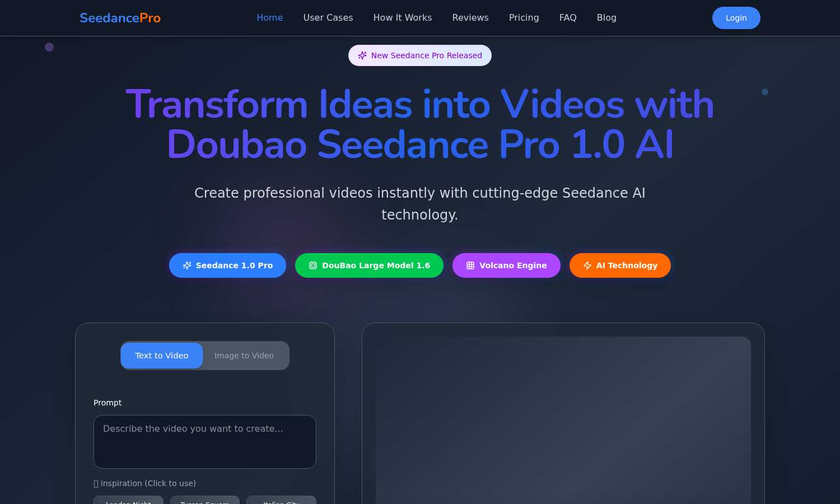Click sparkle icon on Seedance 1.0 Pro
Image resolution: width=840 pixels, height=504 pixels.
click(187, 265)
